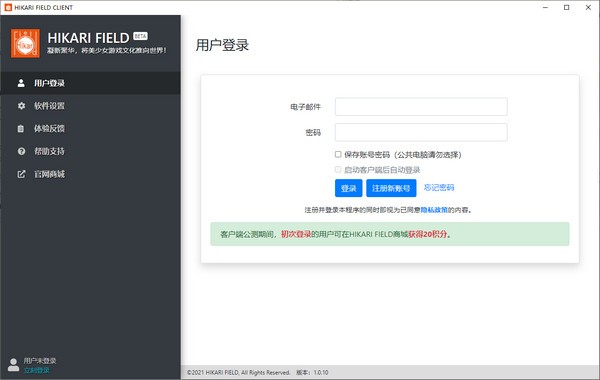Click the HIKARI FIELD orange logo
The height and width of the screenshot is (380, 600).
coord(25,43)
